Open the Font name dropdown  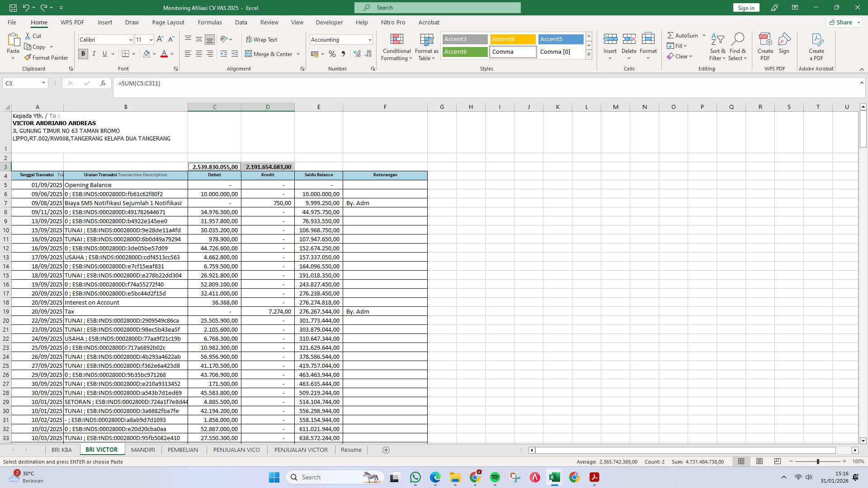(103, 39)
